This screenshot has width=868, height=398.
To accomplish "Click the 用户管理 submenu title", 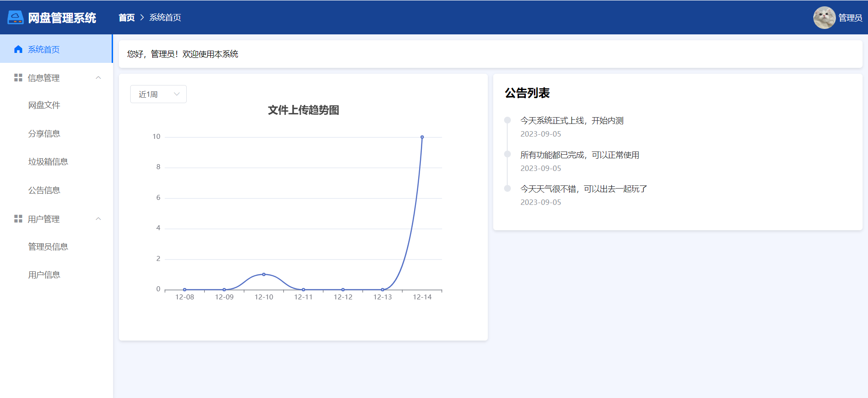I will 56,219.
